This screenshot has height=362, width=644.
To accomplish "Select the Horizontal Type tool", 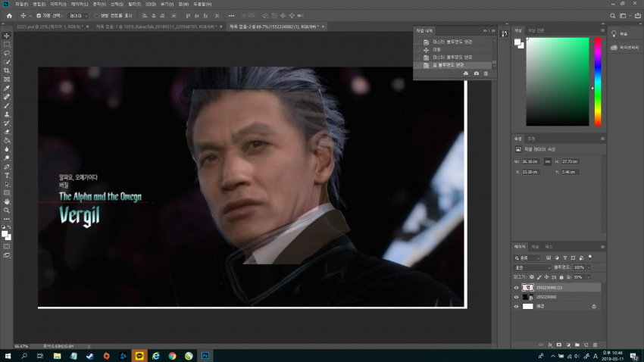I will click(x=7, y=175).
